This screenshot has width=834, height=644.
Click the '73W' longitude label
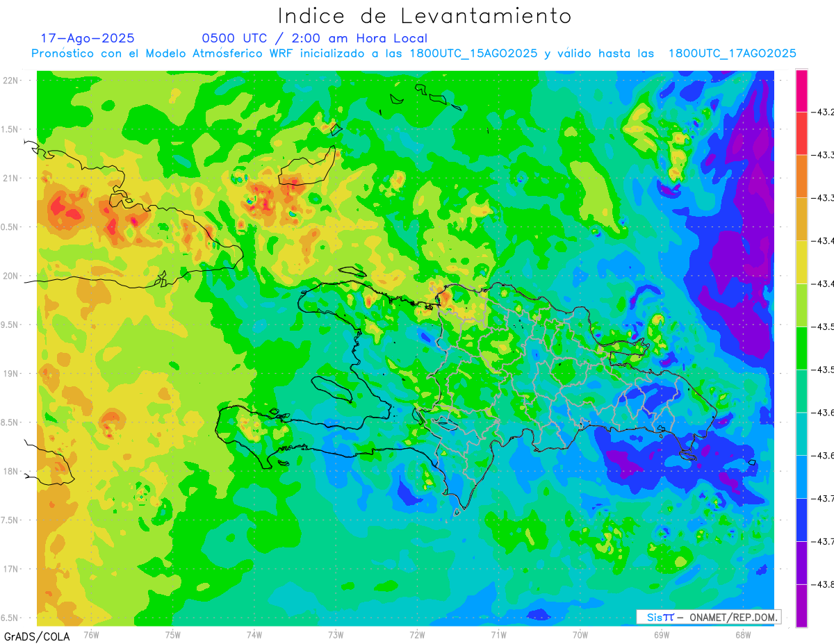coord(336,634)
